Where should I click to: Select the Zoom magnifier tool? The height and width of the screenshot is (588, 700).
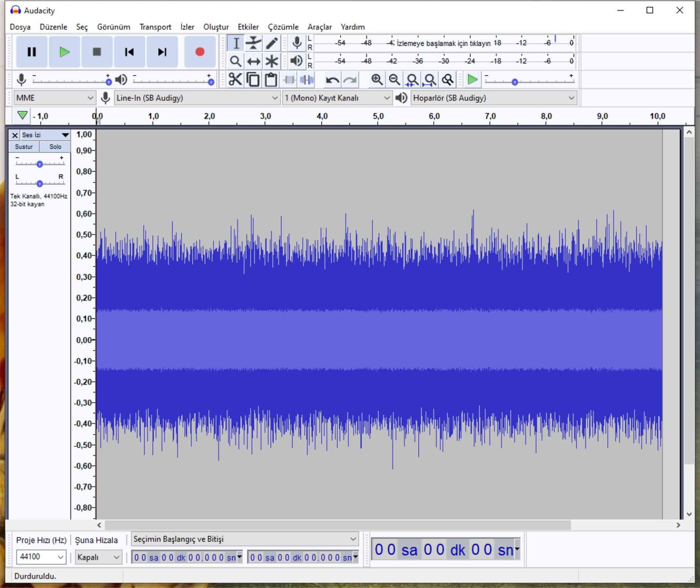coord(236,61)
